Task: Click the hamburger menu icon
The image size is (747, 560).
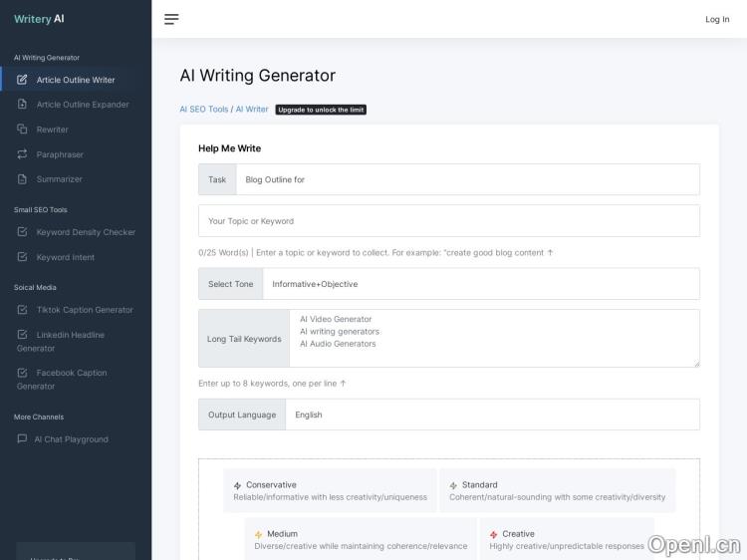Action: point(171,19)
